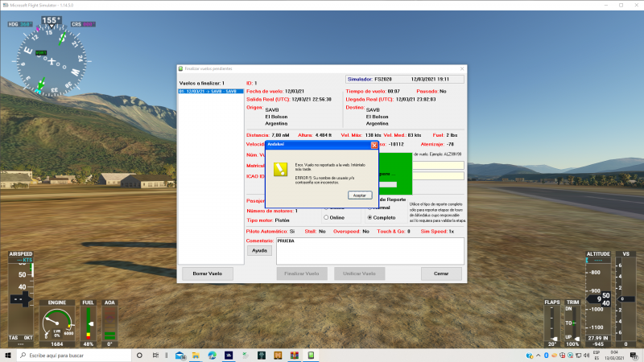Click the HDG heading indicator on HUD

(x=20, y=24)
